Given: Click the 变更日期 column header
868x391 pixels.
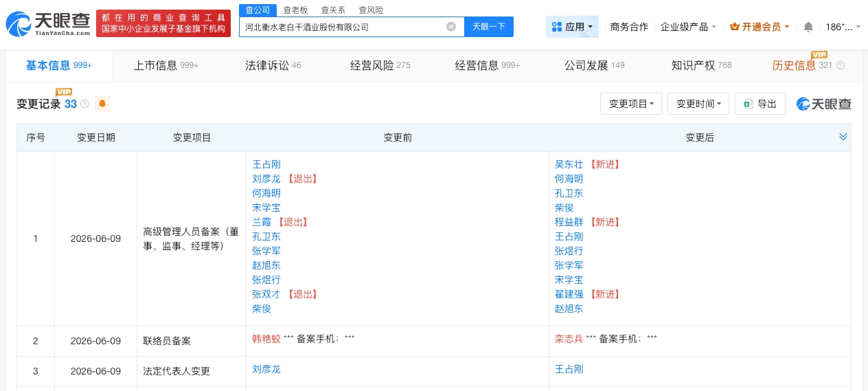Looking at the screenshot, I should (x=96, y=137).
